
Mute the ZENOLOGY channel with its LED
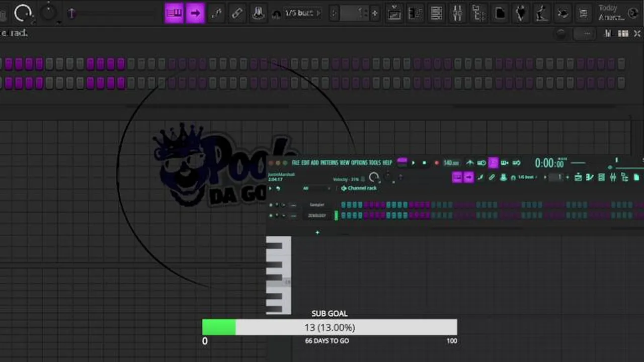tap(271, 215)
